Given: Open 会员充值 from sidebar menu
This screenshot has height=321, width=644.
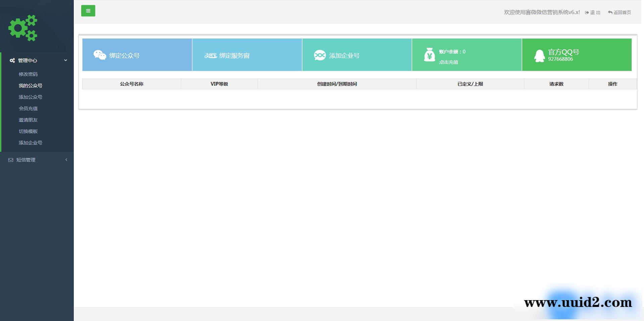Looking at the screenshot, I should click(28, 108).
